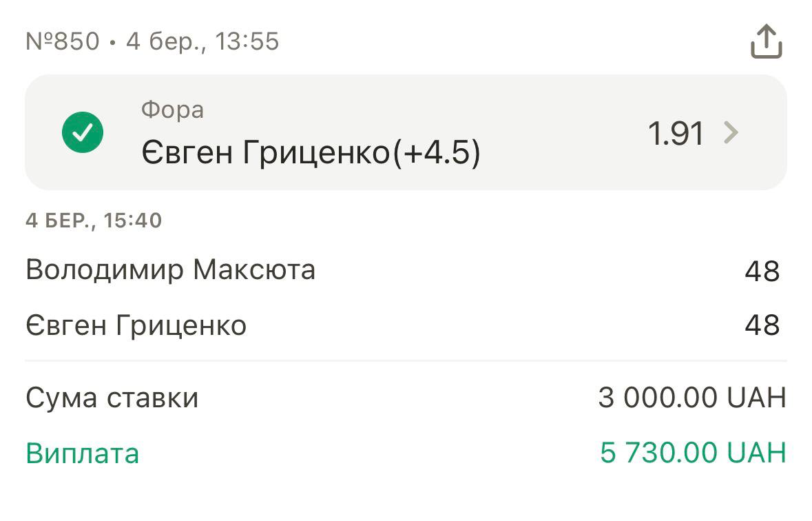Click Євген Гриценко's score of 48
This screenshot has height=521, width=812.
pyautogui.click(x=762, y=325)
